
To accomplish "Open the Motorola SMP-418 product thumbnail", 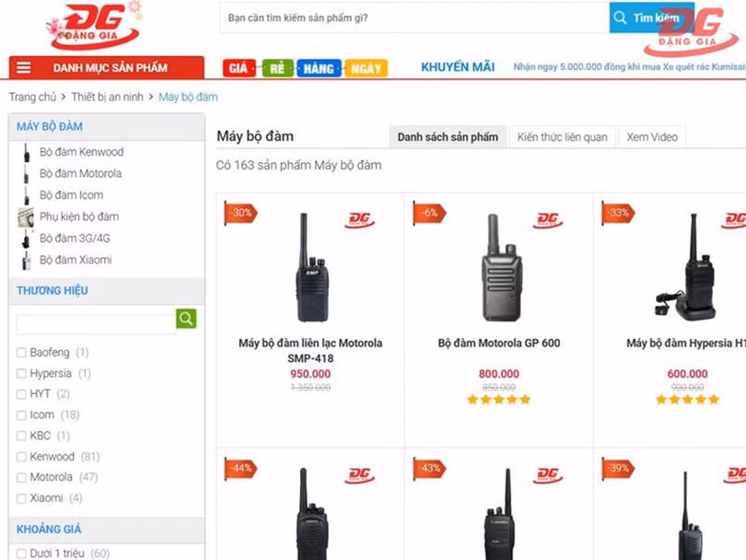I will (x=310, y=267).
